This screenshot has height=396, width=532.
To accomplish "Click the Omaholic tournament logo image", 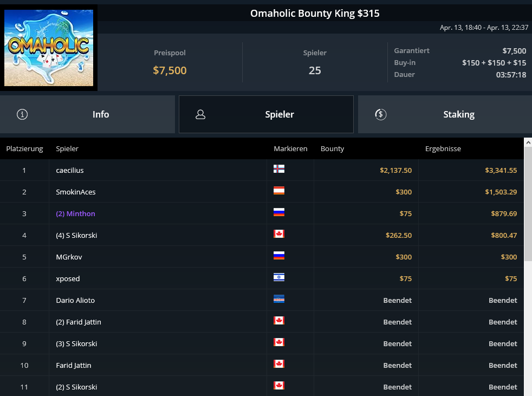I will click(x=49, y=48).
